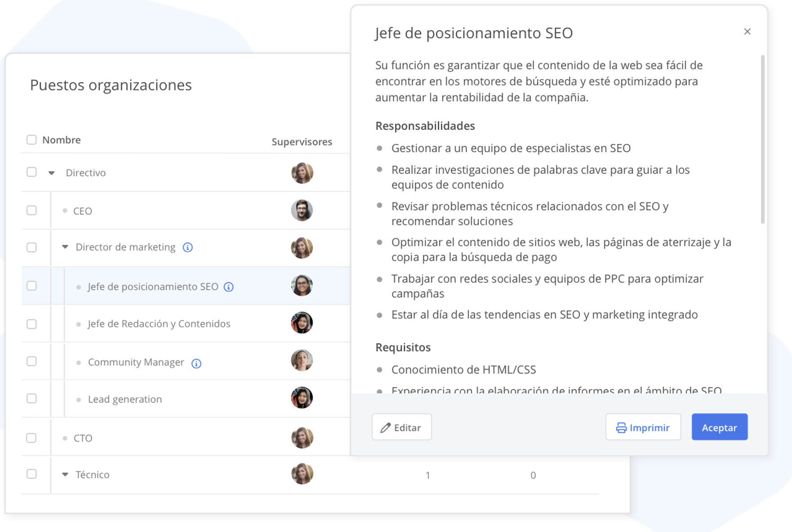Select the Técnico position name
Image resolution: width=792 pixels, height=532 pixels.
pos(93,475)
